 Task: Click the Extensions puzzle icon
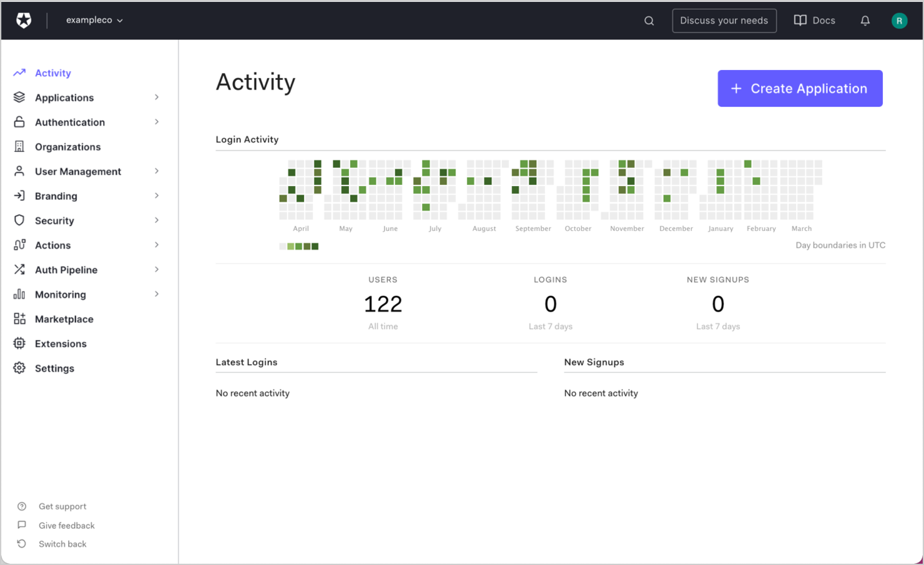19,343
